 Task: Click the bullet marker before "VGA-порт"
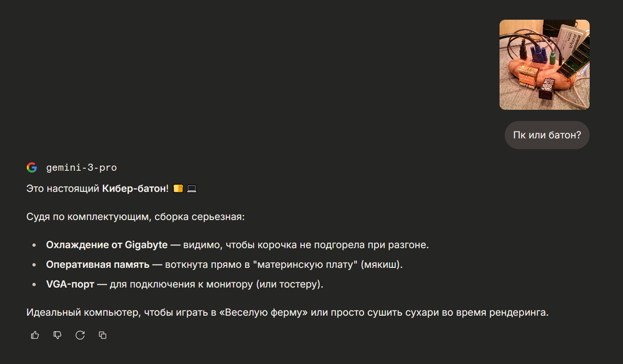(x=34, y=285)
